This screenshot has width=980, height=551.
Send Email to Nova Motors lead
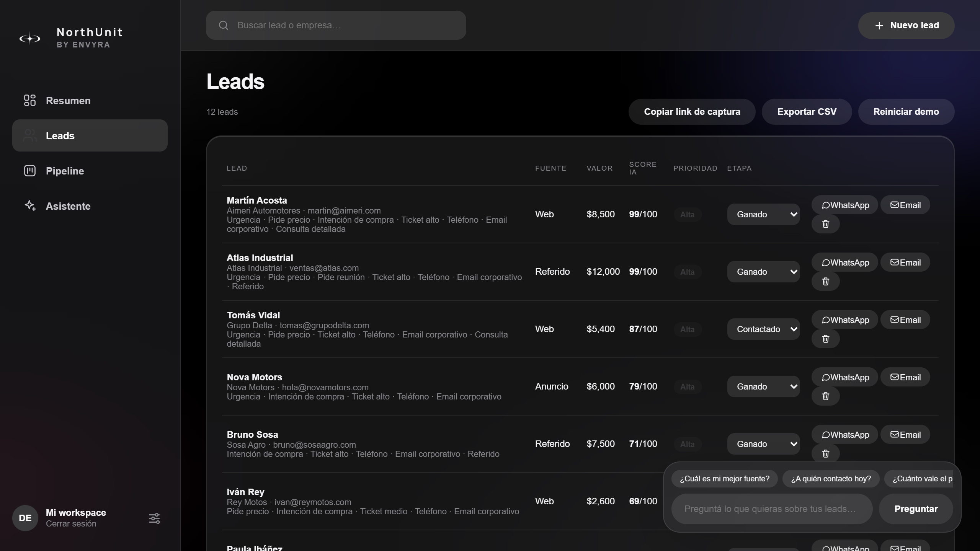tap(905, 377)
